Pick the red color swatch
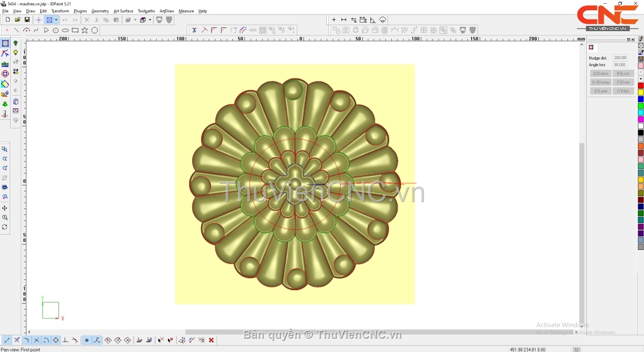This screenshot has height=352, width=644. (x=641, y=86)
